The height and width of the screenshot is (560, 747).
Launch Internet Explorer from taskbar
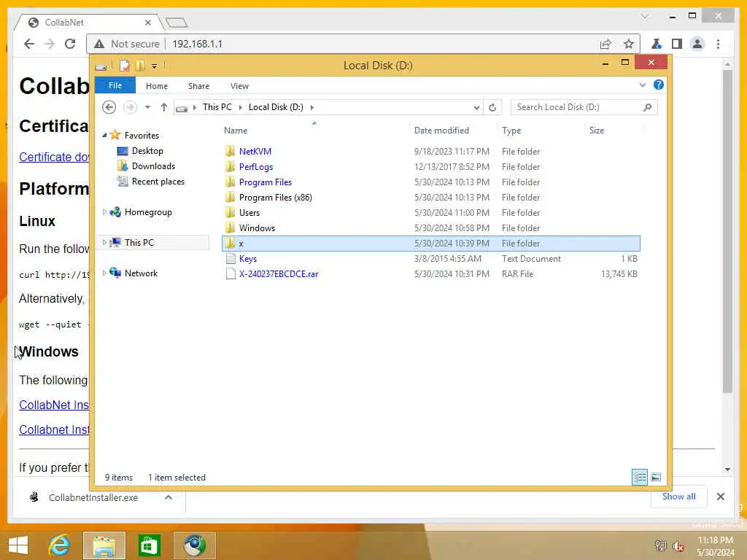(x=59, y=545)
